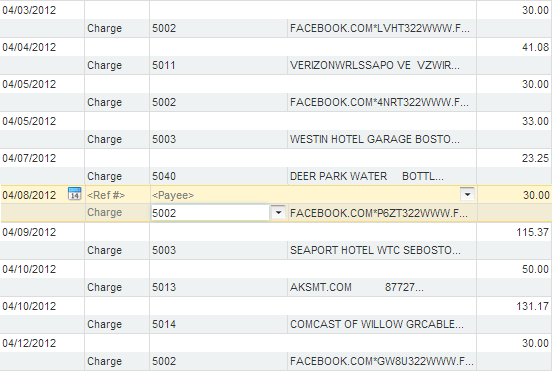Click the Payee input field
The height and width of the screenshot is (371, 552).
point(306,195)
